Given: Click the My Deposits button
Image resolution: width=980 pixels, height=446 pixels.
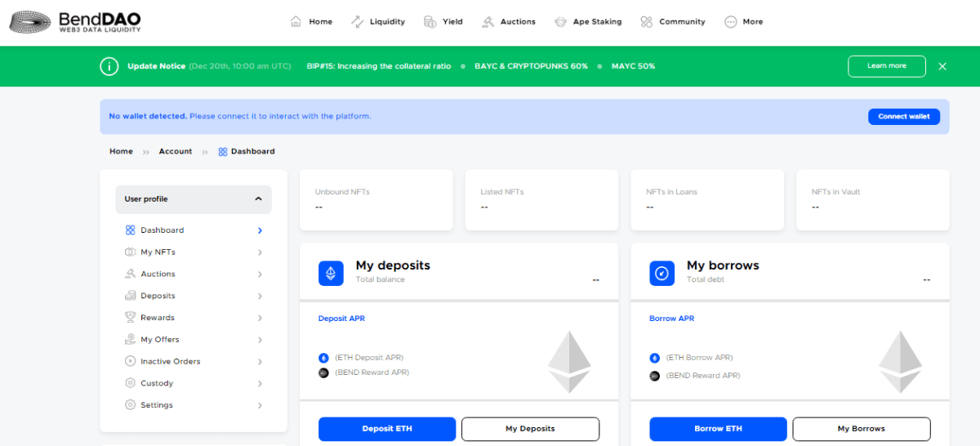Looking at the screenshot, I should [530, 429].
